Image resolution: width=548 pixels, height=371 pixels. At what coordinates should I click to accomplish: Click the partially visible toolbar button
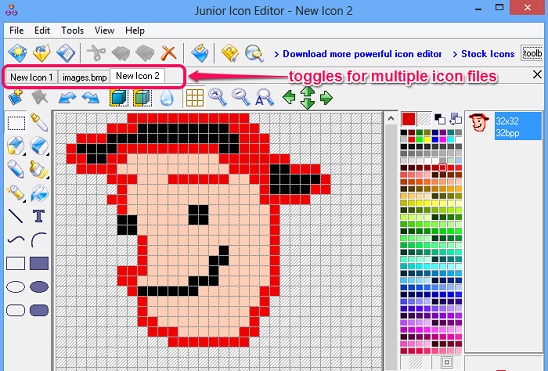coord(532,53)
